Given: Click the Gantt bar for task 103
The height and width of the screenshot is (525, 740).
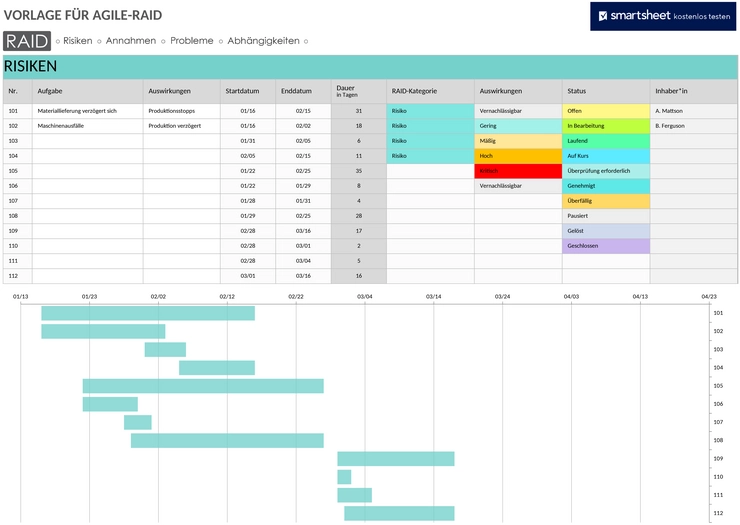Looking at the screenshot, I should point(165,349).
